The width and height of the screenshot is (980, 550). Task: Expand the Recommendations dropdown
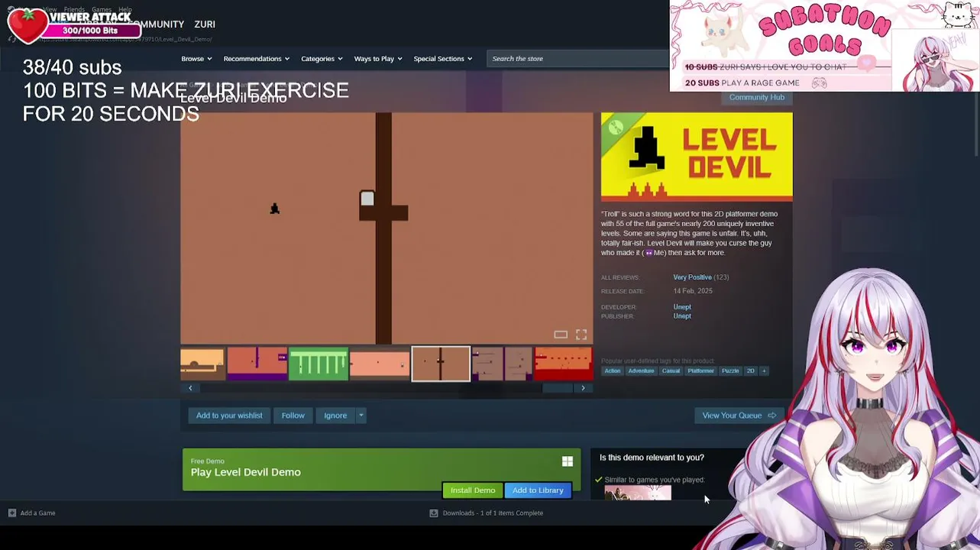coord(256,59)
